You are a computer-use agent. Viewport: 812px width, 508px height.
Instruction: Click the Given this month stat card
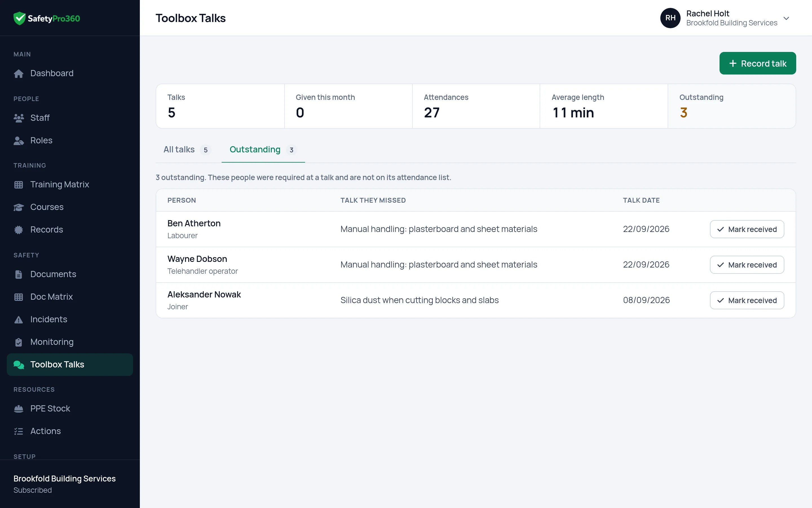[x=348, y=106]
